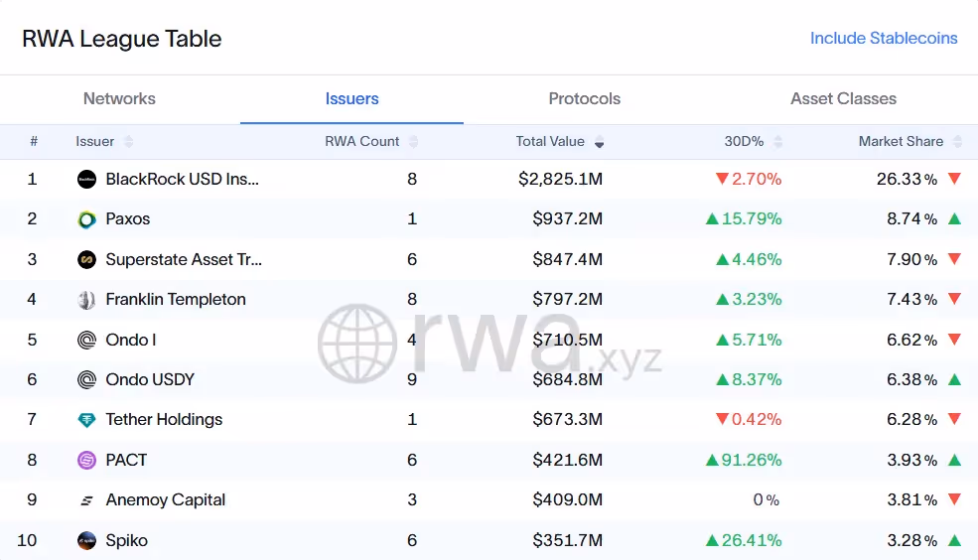Sort by 30D% column arrows
The width and height of the screenshot is (978, 560).
click(x=777, y=142)
